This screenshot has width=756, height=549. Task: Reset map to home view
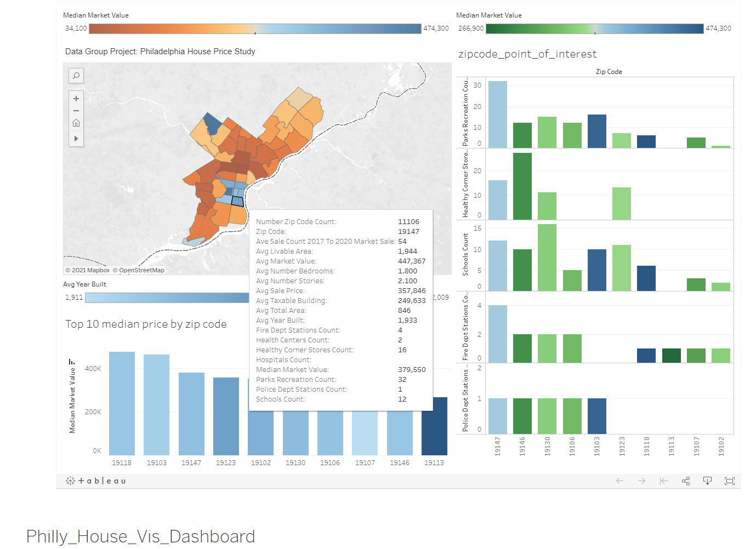(76, 123)
